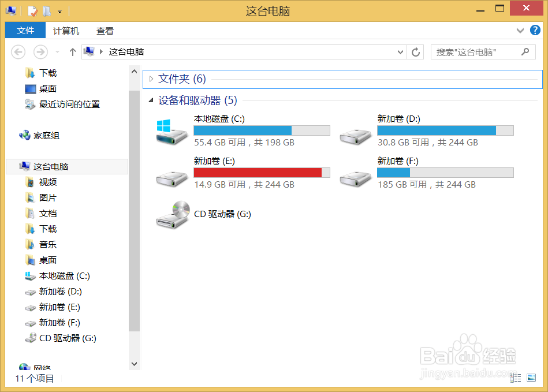The height and width of the screenshot is (392, 548).
Task: Click the forward navigation arrow
Action: 40,51
